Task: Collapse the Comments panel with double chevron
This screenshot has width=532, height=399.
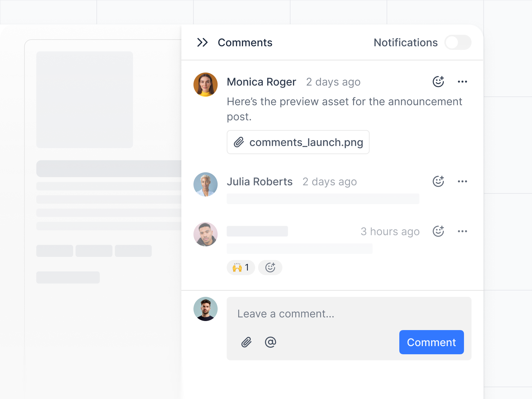Action: coord(202,42)
